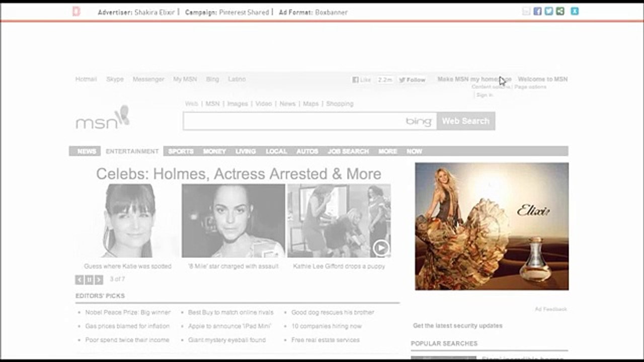Screen dimensions: 644x362
Task: Open the MORE navigation menu
Action: click(388, 151)
